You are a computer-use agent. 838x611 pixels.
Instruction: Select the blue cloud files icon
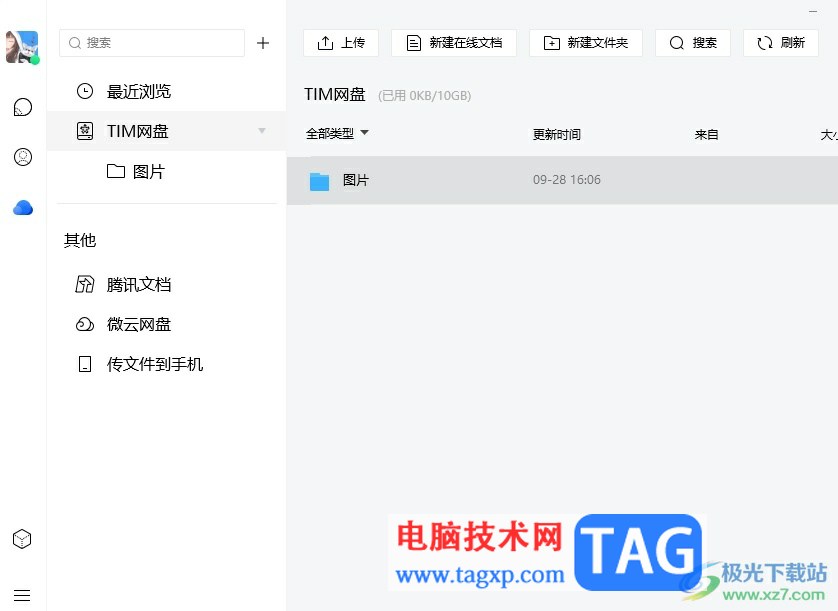click(23, 207)
